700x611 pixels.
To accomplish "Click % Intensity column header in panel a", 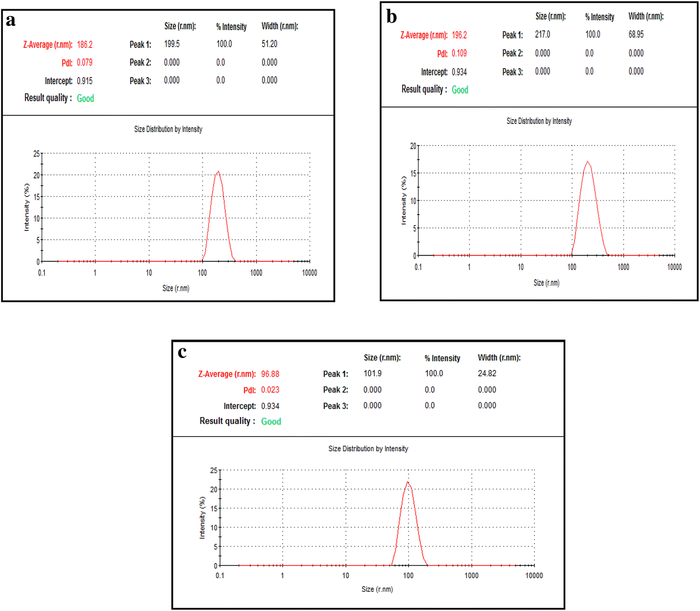I will (x=232, y=27).
